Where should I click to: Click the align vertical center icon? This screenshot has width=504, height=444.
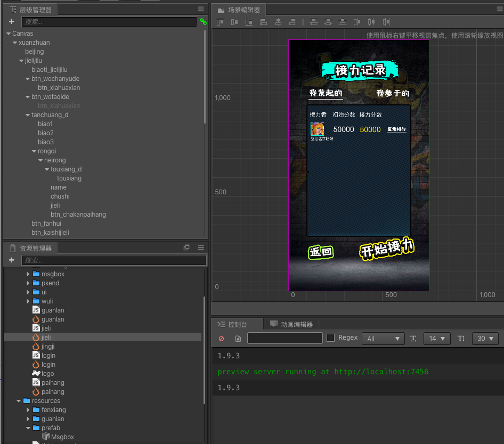pos(234,22)
